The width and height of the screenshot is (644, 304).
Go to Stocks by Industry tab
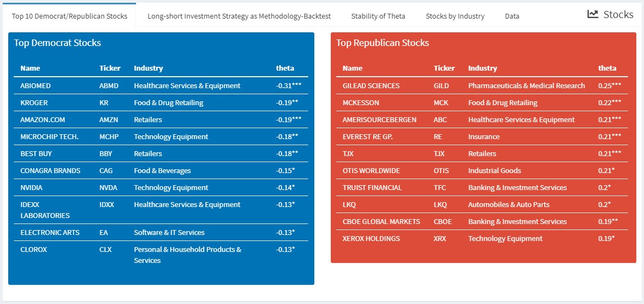pos(455,16)
